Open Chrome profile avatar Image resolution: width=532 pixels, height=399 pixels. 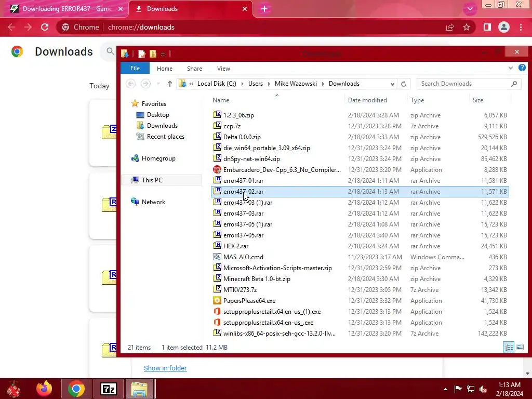click(x=504, y=27)
